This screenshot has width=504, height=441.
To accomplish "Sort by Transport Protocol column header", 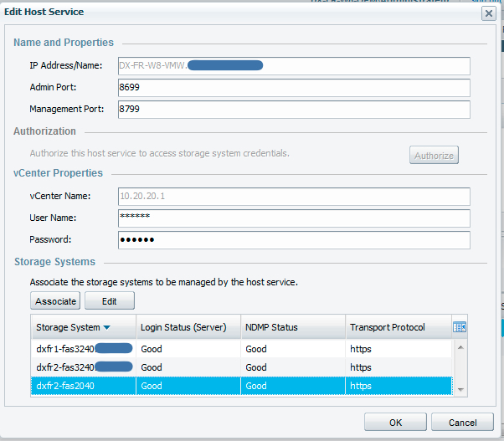I will pyautogui.click(x=397, y=327).
